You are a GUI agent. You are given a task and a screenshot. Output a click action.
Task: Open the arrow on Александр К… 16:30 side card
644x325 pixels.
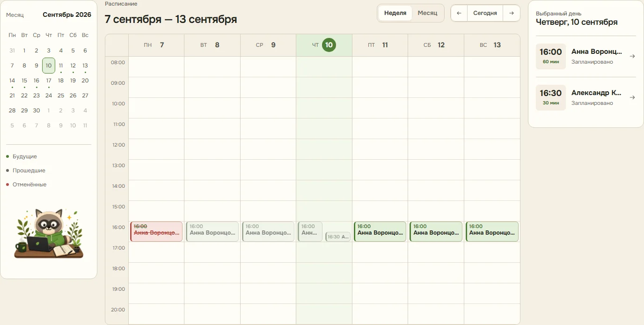(x=632, y=97)
